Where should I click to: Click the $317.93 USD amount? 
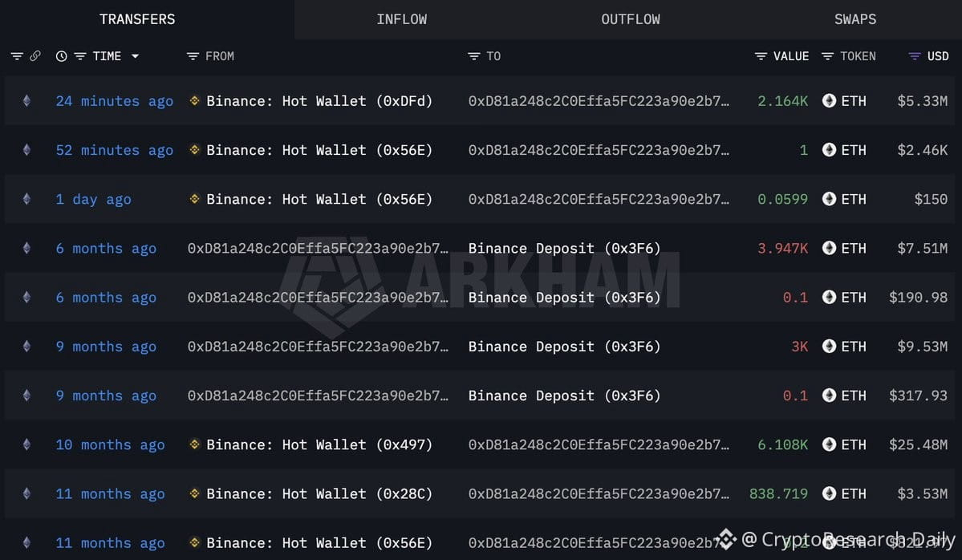(x=919, y=396)
